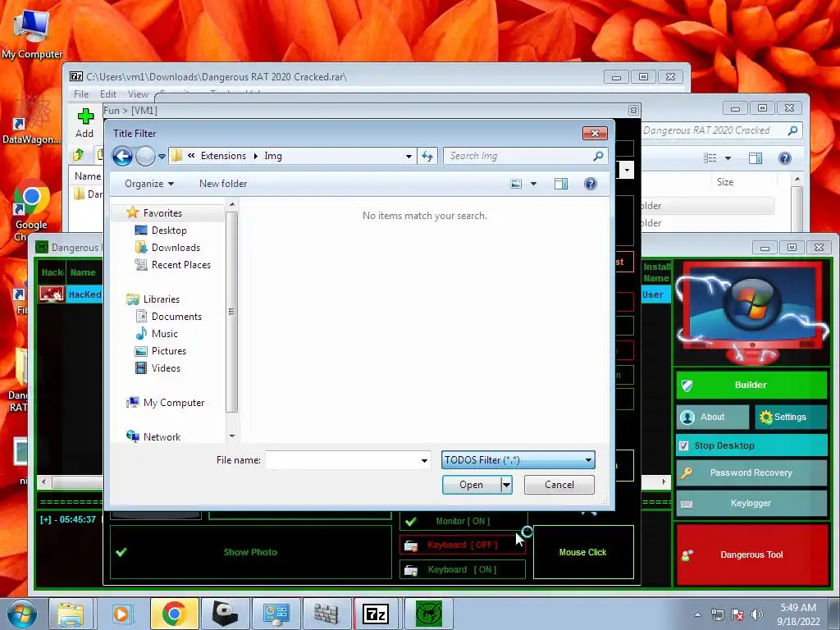Click the search magnifier in the Explorer window

pyautogui.click(x=793, y=130)
